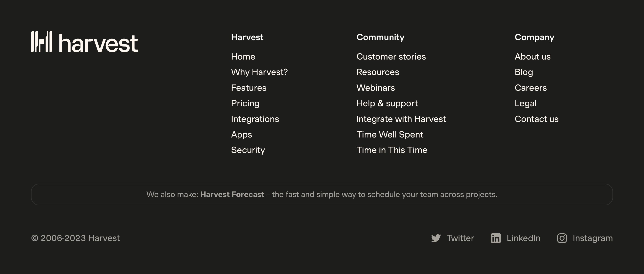The image size is (644, 274).
Task: Click the Harvest logo
Action: pyautogui.click(x=84, y=42)
